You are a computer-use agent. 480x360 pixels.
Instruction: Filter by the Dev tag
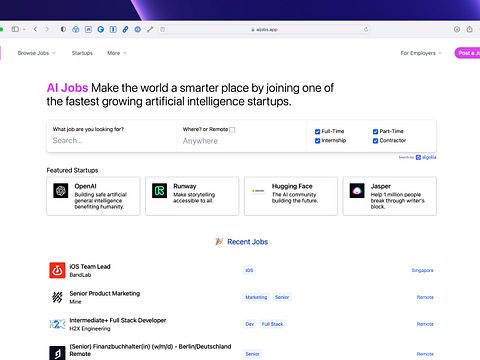click(x=250, y=324)
